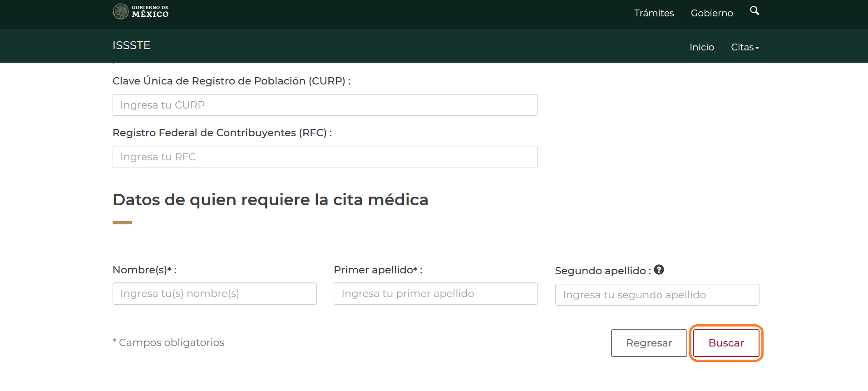Focus the Ingresa tu CURP field
The image size is (868, 391).
coord(325,105)
